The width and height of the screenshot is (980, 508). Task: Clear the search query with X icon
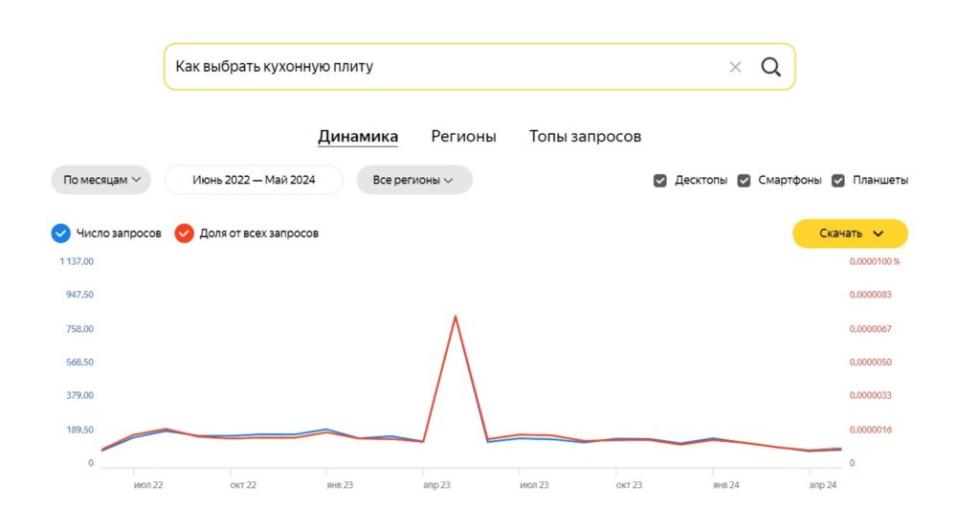tap(735, 67)
